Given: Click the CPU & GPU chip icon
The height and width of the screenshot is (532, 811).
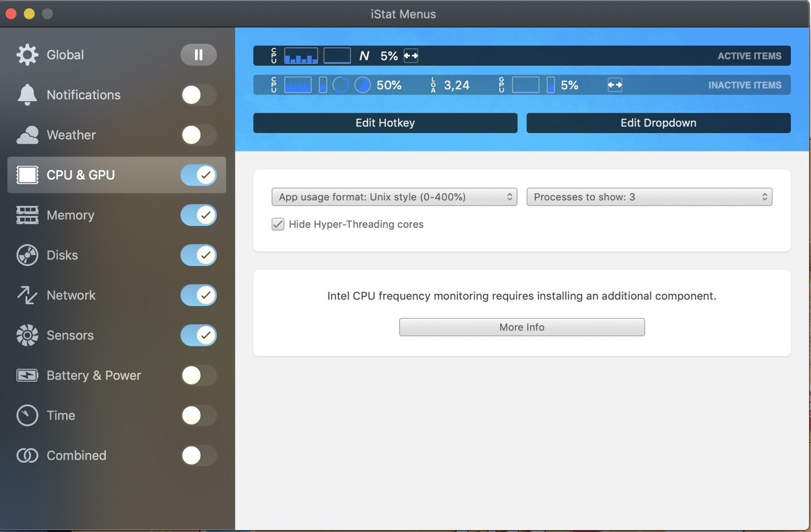Looking at the screenshot, I should (27, 175).
